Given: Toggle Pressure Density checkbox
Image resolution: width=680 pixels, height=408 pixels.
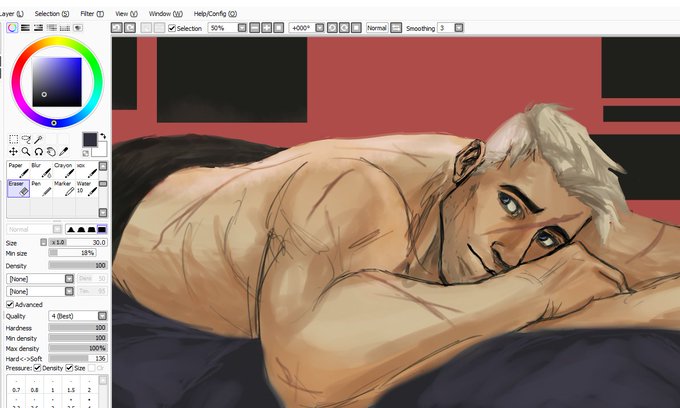Looking at the screenshot, I should pos(37,368).
